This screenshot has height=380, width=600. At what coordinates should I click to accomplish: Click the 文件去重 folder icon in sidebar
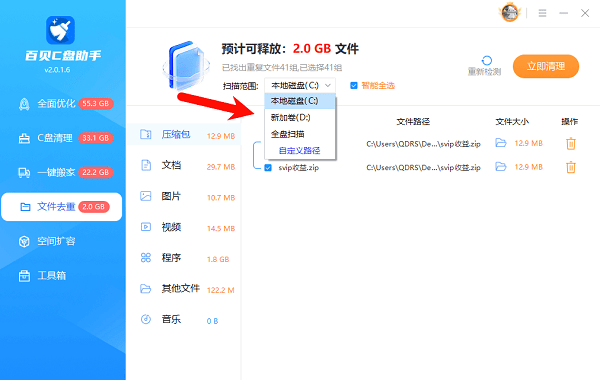tap(25, 207)
